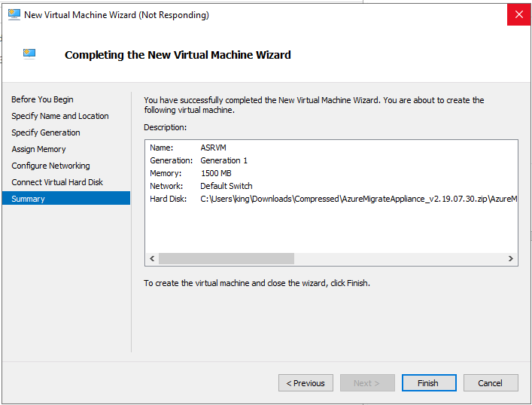
Task: Click the virtual machine icon beside heading
Action: click(29, 54)
